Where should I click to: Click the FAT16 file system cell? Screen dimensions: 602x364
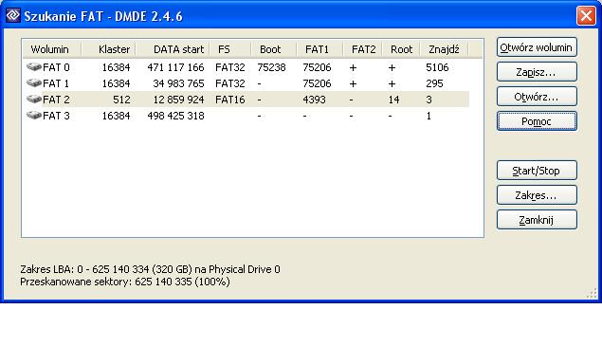tap(230, 100)
